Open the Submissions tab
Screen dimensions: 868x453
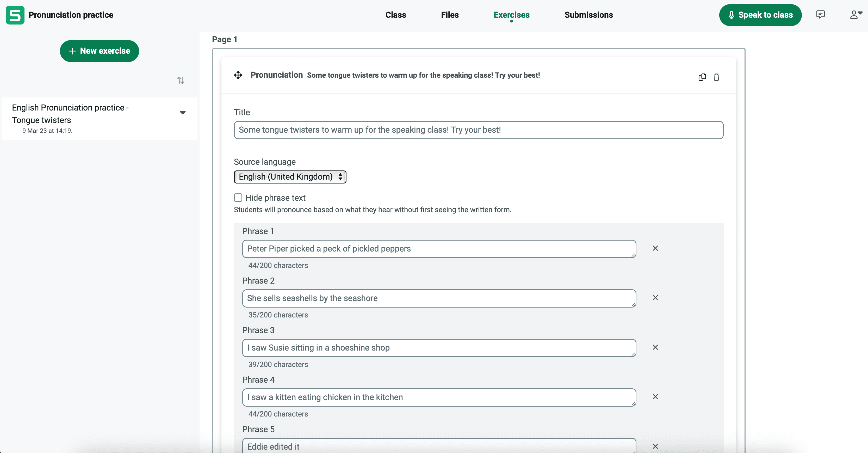click(x=589, y=15)
